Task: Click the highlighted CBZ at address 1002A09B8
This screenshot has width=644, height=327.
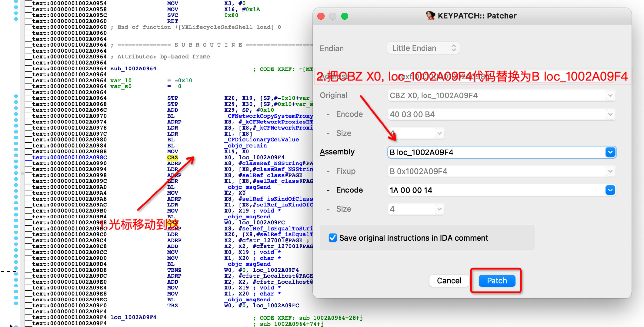Action: (172, 223)
